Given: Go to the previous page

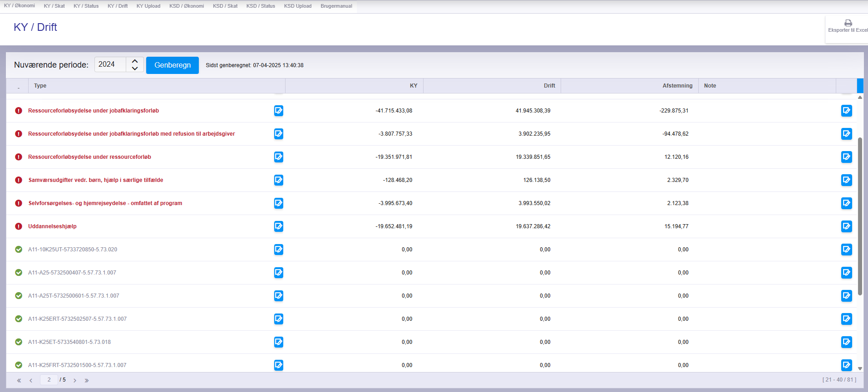Looking at the screenshot, I should pyautogui.click(x=31, y=381).
